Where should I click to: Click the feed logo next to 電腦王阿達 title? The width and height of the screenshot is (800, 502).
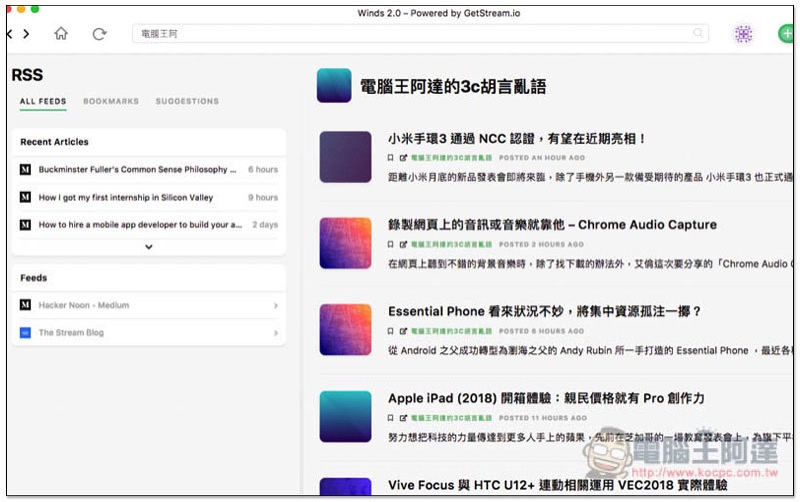point(334,86)
